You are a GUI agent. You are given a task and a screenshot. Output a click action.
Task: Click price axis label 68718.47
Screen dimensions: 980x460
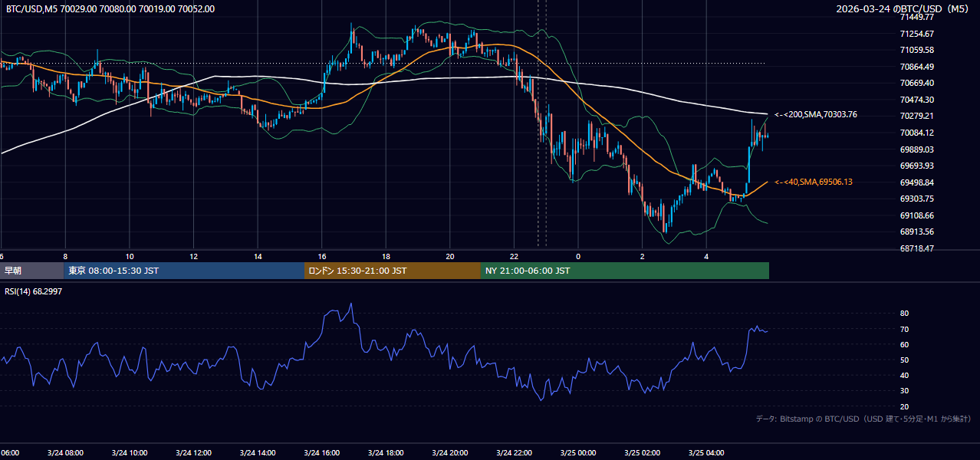[x=916, y=248]
